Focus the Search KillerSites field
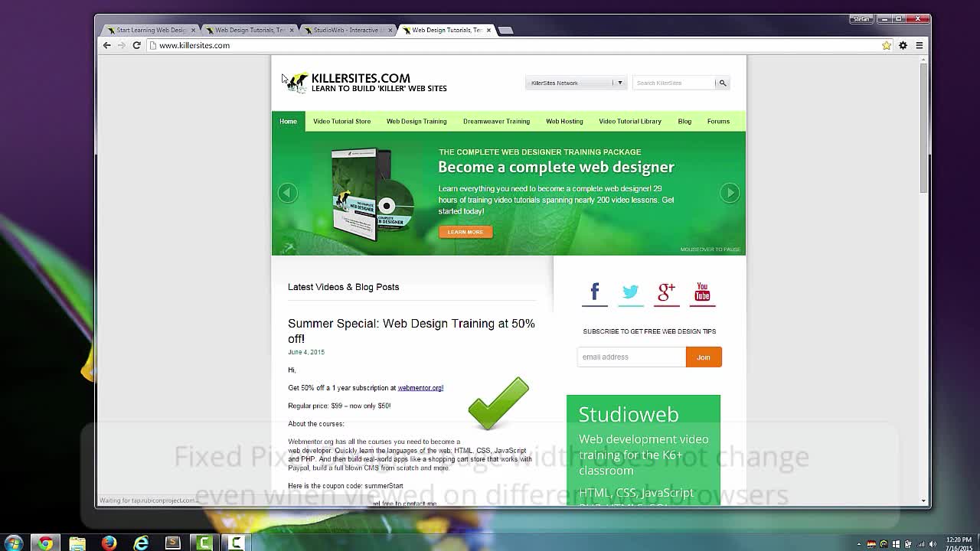The height and width of the screenshot is (551, 980). point(674,83)
